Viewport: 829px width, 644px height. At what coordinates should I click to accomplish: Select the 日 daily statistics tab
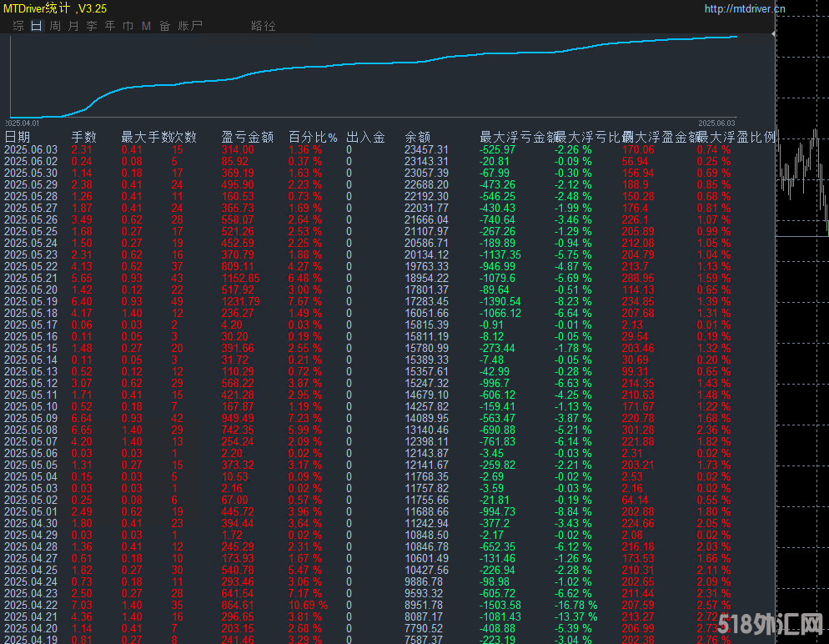coord(37,26)
